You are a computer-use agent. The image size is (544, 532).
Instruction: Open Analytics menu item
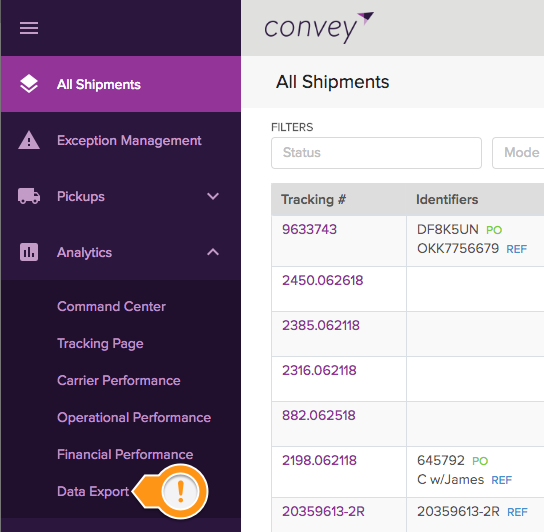121,252
